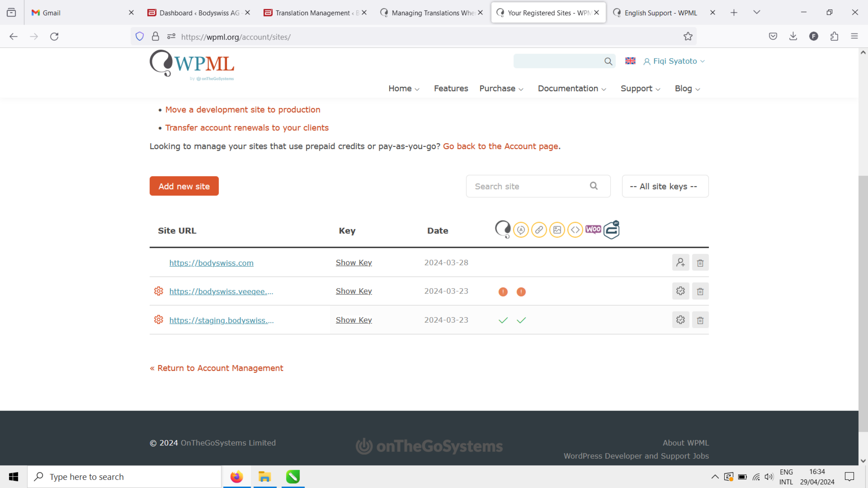The image size is (868, 488).
Task: Click second green checkmark in staging row
Action: (521, 320)
